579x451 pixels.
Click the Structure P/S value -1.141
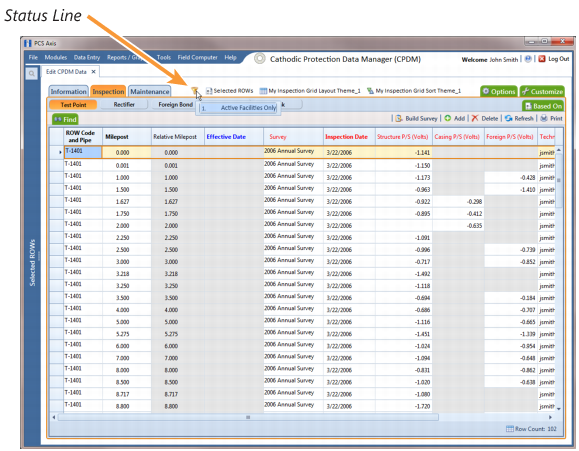pos(404,152)
